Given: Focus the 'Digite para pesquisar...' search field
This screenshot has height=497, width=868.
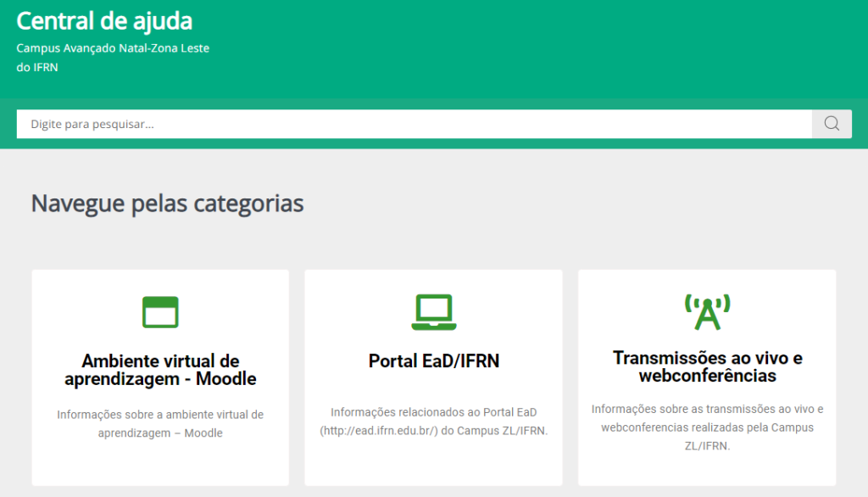Looking at the screenshot, I should point(414,124).
